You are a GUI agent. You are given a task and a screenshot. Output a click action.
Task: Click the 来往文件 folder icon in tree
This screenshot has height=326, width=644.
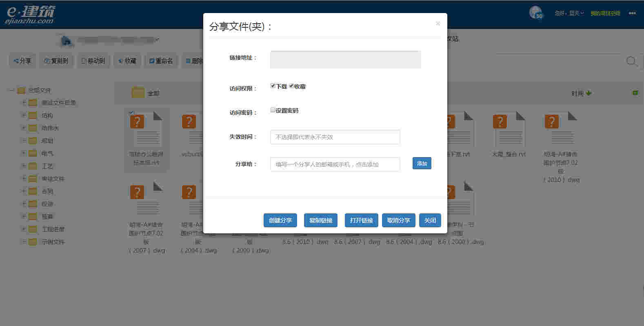33,179
